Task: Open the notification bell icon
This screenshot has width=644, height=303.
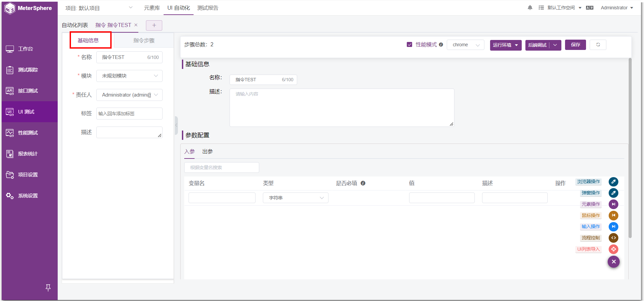Action: click(530, 7)
